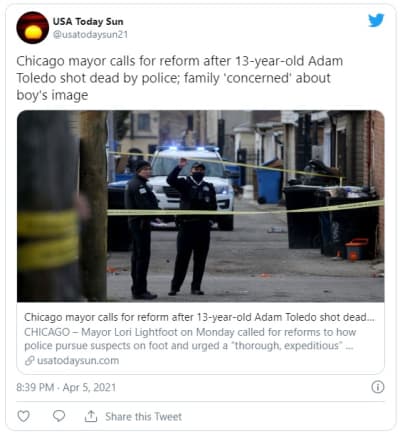Screen dimensions: 400x436
Task: Click 'boy's image' in the tweet text
Action: (52, 95)
